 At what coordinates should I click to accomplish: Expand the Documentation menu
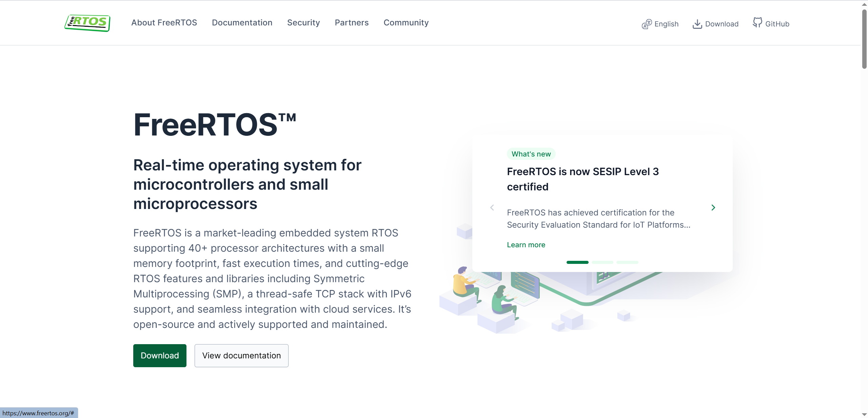click(x=242, y=23)
